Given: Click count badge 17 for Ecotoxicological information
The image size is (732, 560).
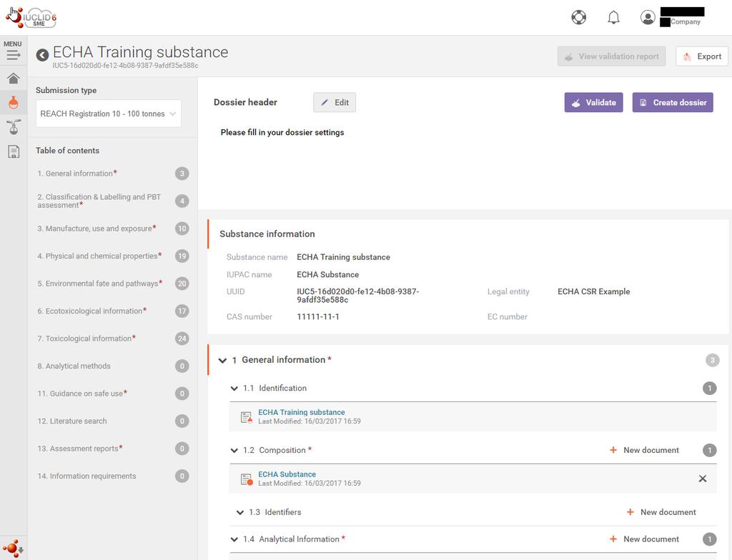Looking at the screenshot, I should (x=182, y=311).
